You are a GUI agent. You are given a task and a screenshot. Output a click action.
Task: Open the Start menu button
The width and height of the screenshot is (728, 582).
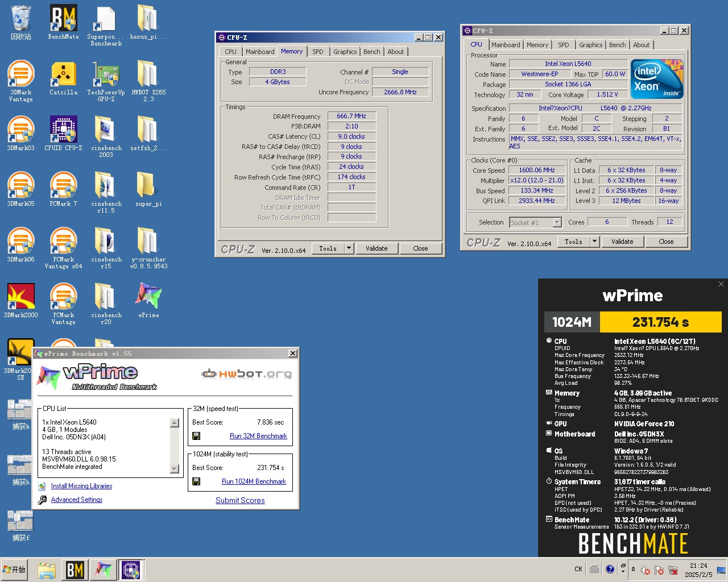(x=15, y=569)
